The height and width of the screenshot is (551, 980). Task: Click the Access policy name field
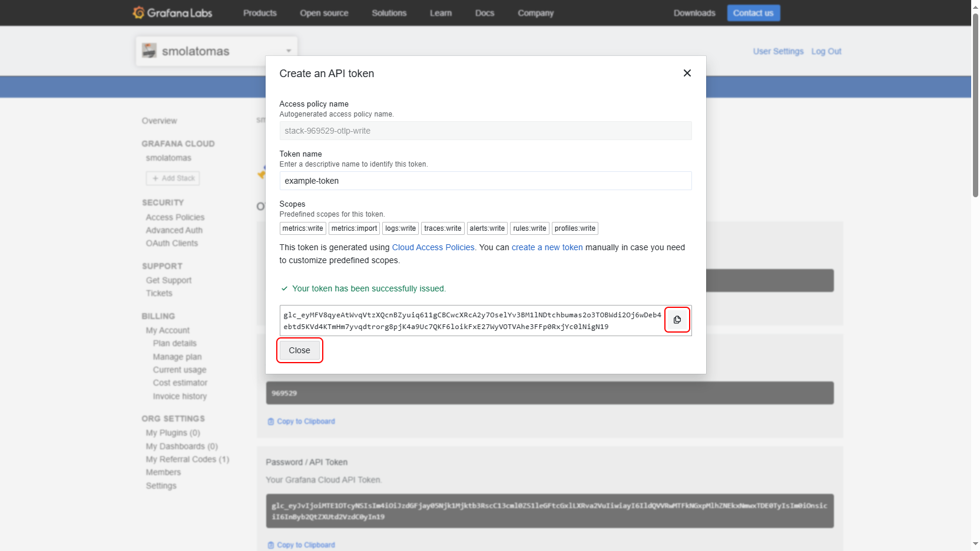pyautogui.click(x=485, y=131)
